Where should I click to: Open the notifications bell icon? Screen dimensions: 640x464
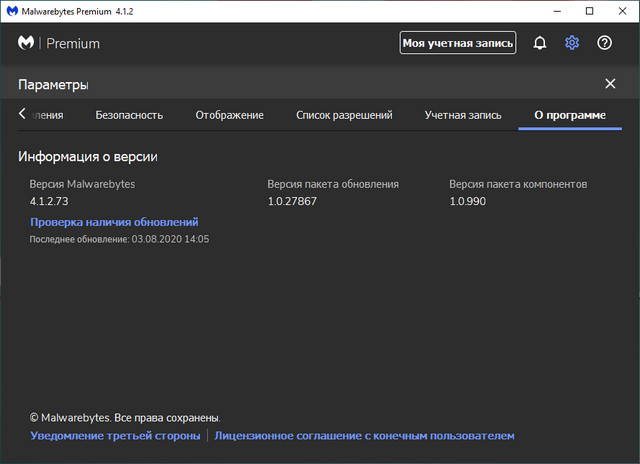tap(540, 43)
